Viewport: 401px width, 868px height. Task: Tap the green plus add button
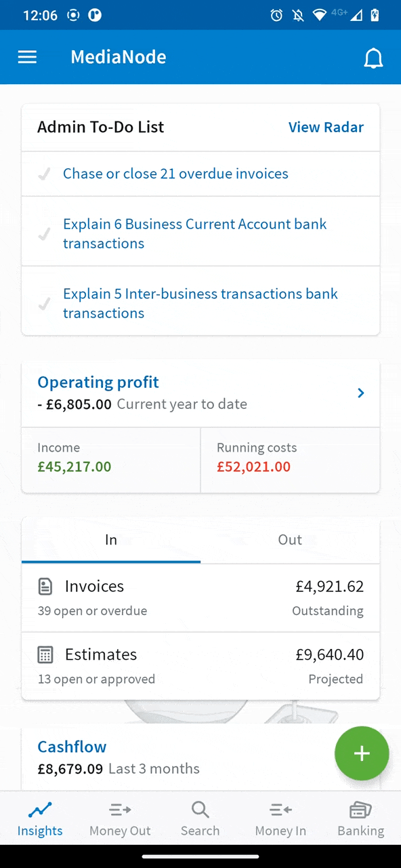(x=362, y=753)
